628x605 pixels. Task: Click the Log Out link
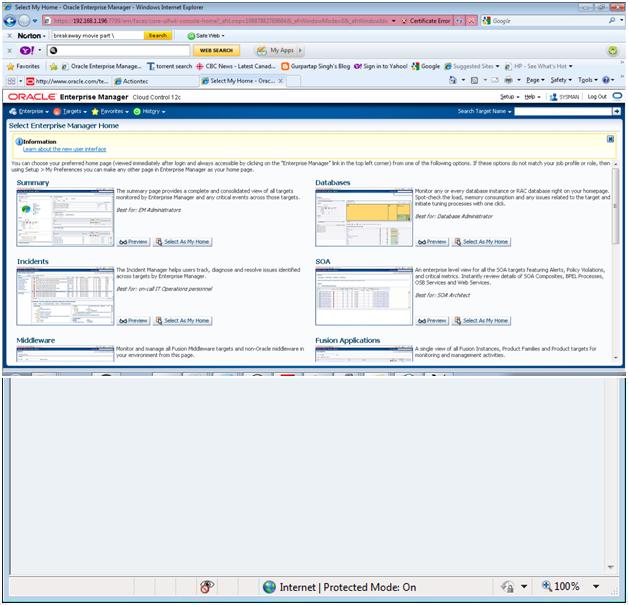(597, 97)
